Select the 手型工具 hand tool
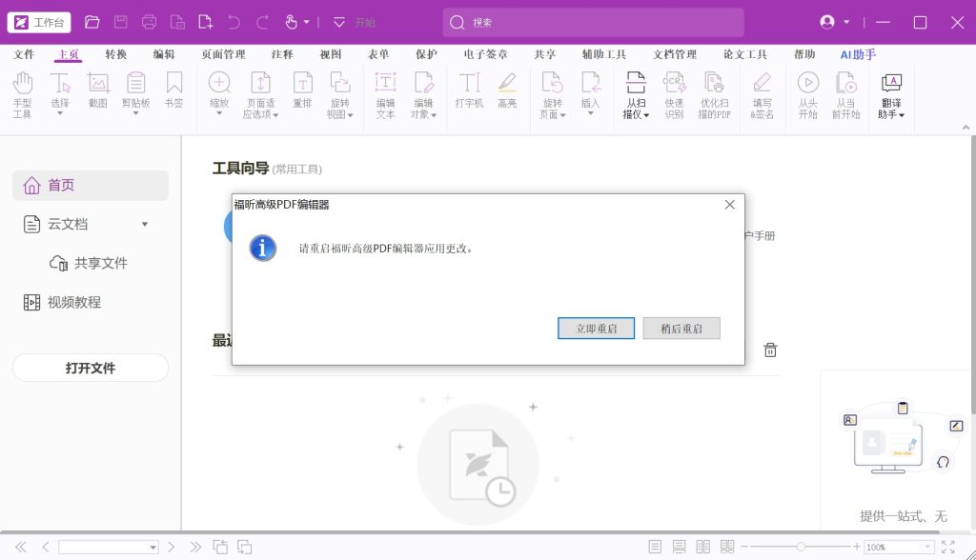 [23, 95]
